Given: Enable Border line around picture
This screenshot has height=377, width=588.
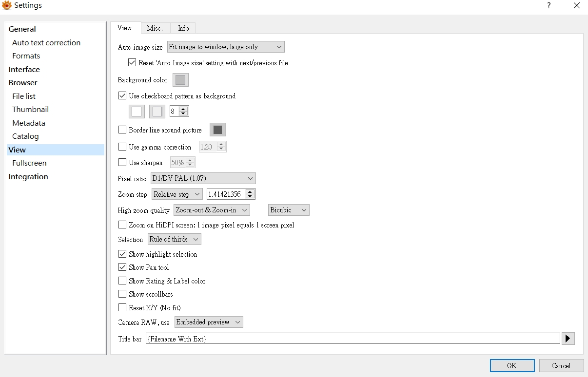Looking at the screenshot, I should pos(122,130).
